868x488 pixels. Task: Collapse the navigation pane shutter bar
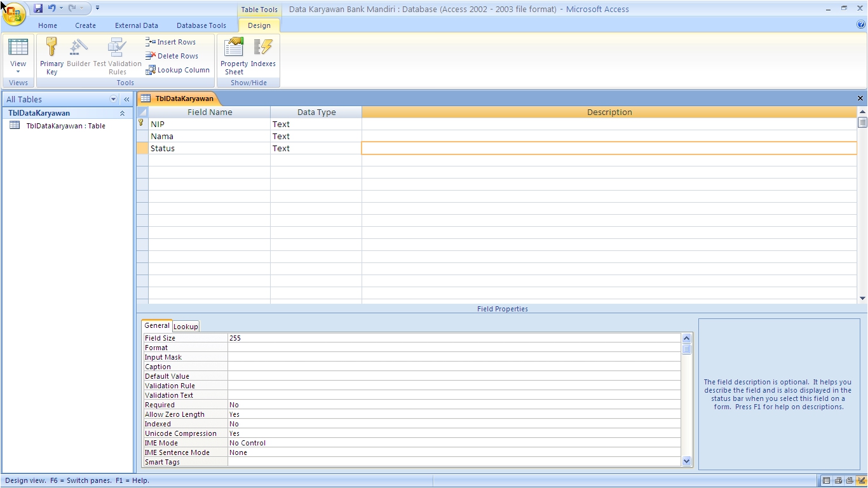click(126, 99)
